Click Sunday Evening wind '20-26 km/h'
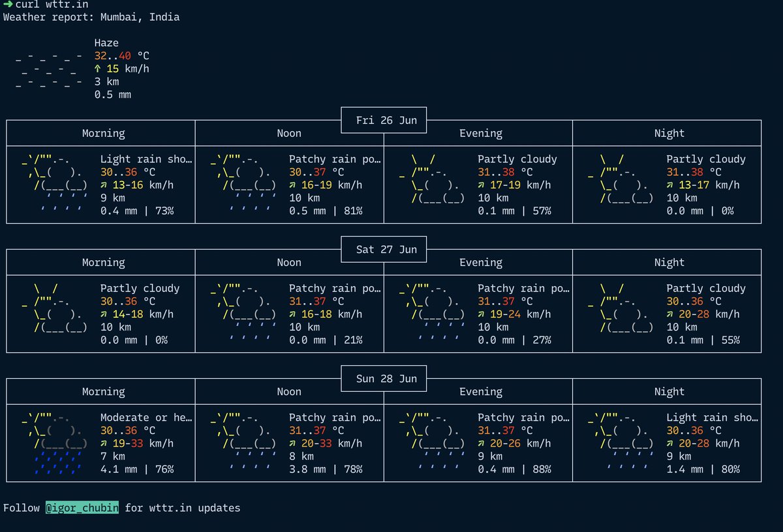Image resolution: width=783 pixels, height=532 pixels. coord(521,443)
